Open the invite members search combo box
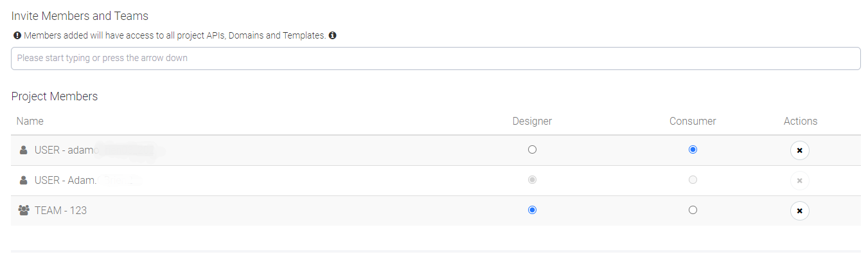Screen dimensions: 868x261 point(436,59)
